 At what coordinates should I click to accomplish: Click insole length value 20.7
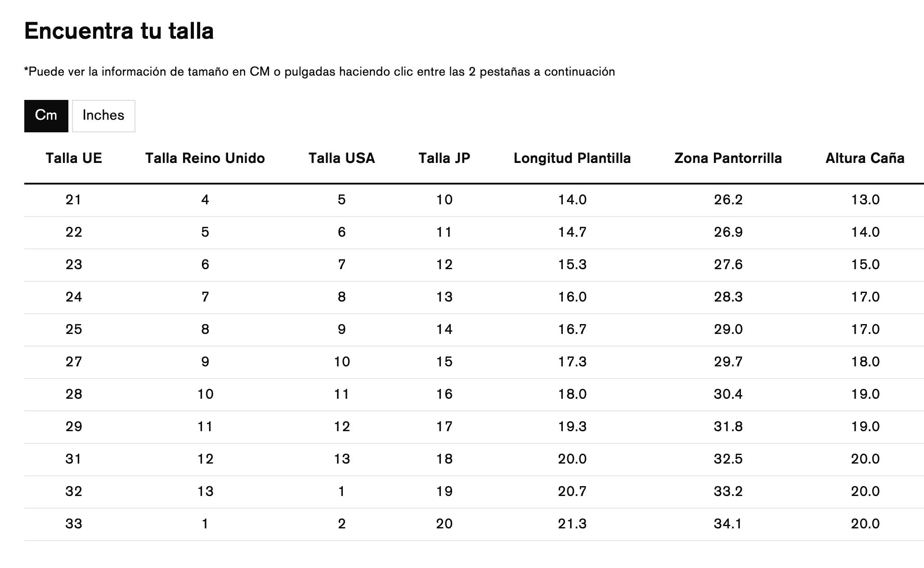[x=572, y=491]
